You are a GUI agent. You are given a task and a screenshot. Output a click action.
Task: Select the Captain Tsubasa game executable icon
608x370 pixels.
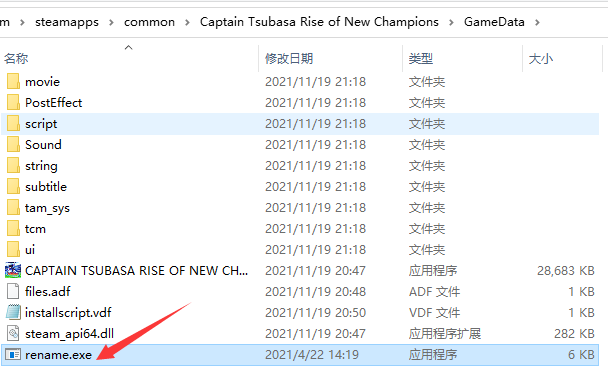tap(13, 270)
